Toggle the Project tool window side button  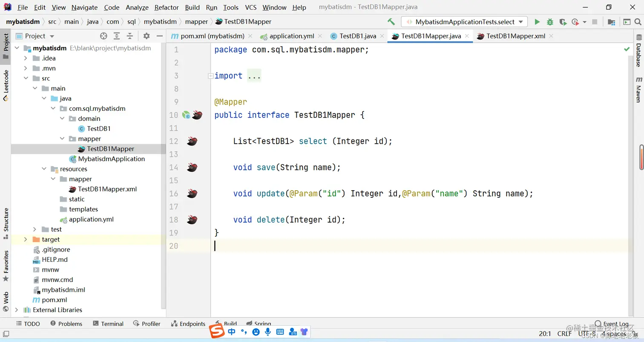click(6, 47)
